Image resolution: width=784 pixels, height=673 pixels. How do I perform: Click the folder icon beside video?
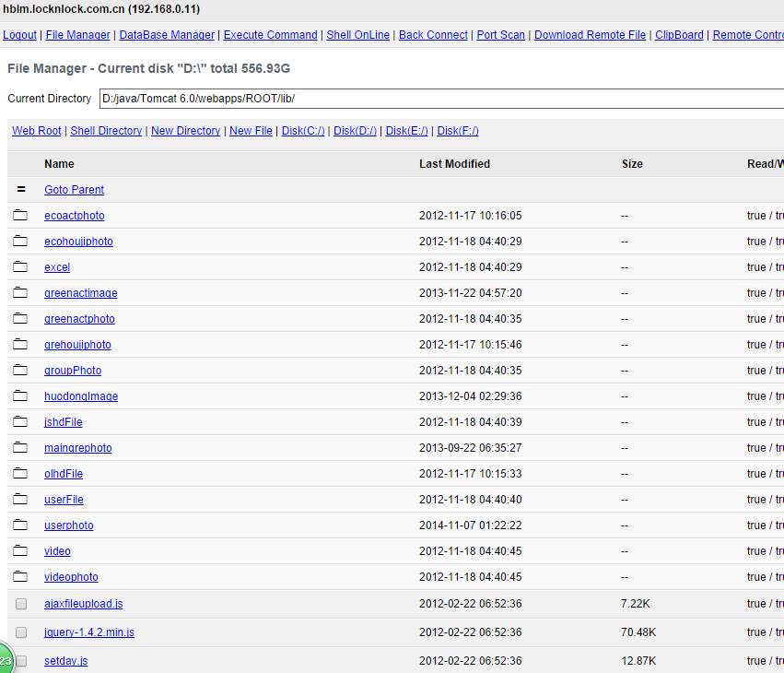[20, 551]
